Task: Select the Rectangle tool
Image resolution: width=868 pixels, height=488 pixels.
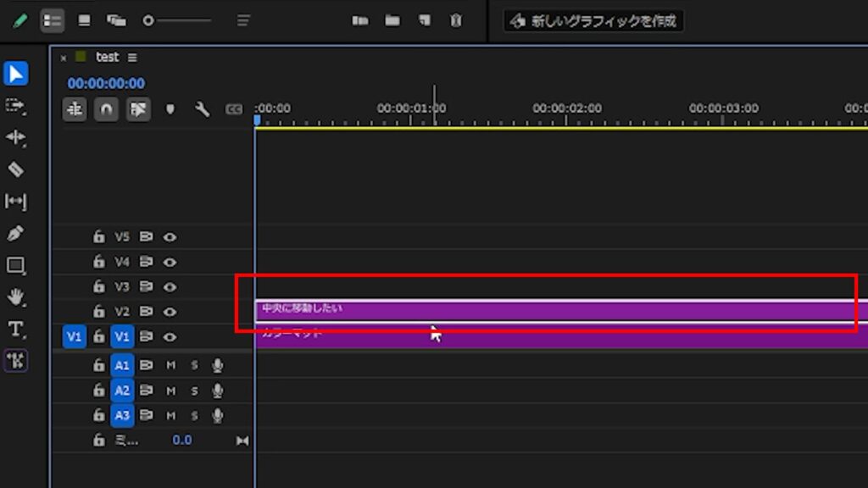Action: [x=15, y=265]
